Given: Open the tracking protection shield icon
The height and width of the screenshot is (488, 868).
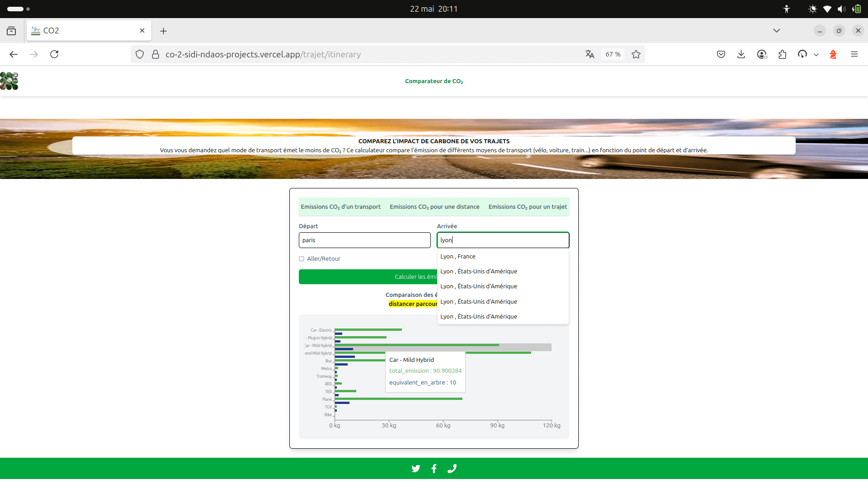Looking at the screenshot, I should (140, 54).
